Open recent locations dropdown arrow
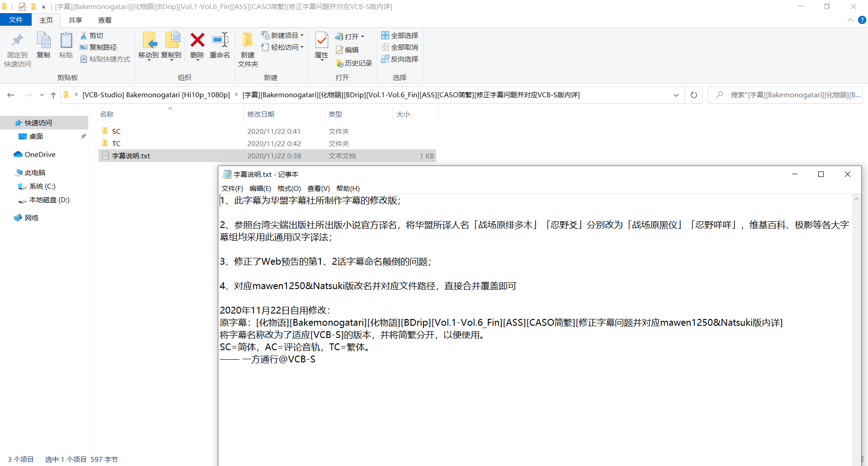This screenshot has height=466, width=868. tap(42, 95)
